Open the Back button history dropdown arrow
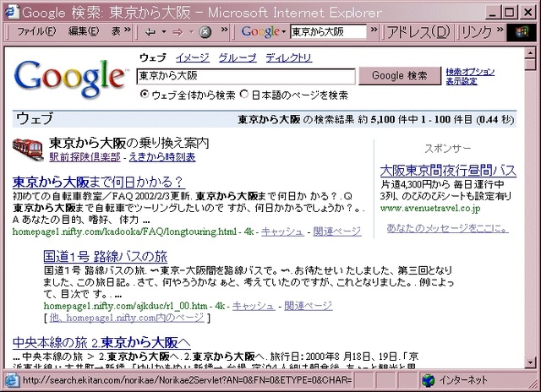The image size is (541, 392). coord(164,32)
